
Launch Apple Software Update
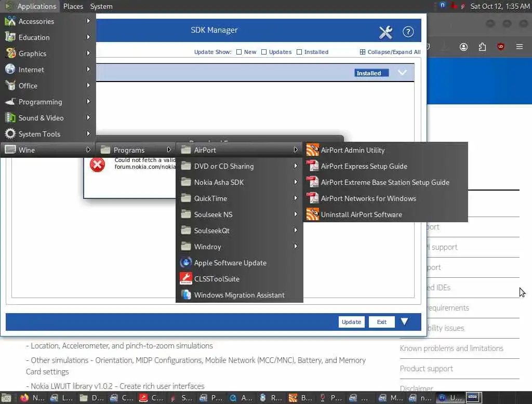(x=239, y=263)
